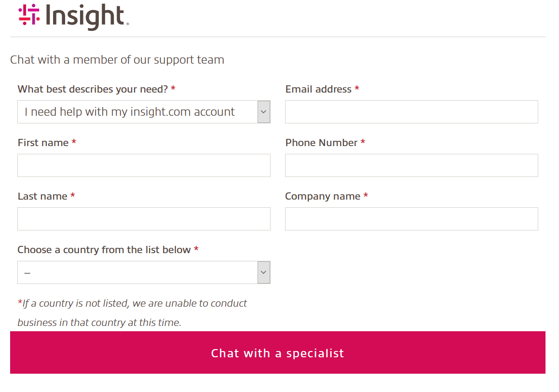Focus the Company name text box
This screenshot has width=559, height=392.
coord(411,219)
